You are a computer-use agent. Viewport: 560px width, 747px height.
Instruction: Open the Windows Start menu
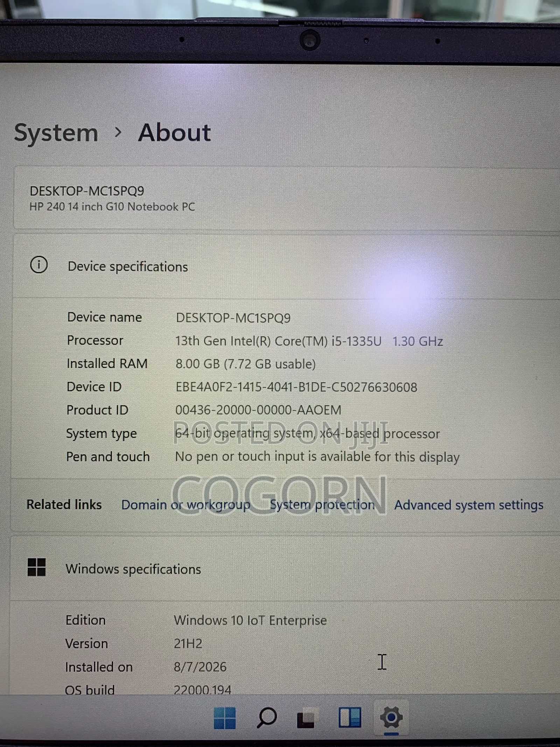225,718
